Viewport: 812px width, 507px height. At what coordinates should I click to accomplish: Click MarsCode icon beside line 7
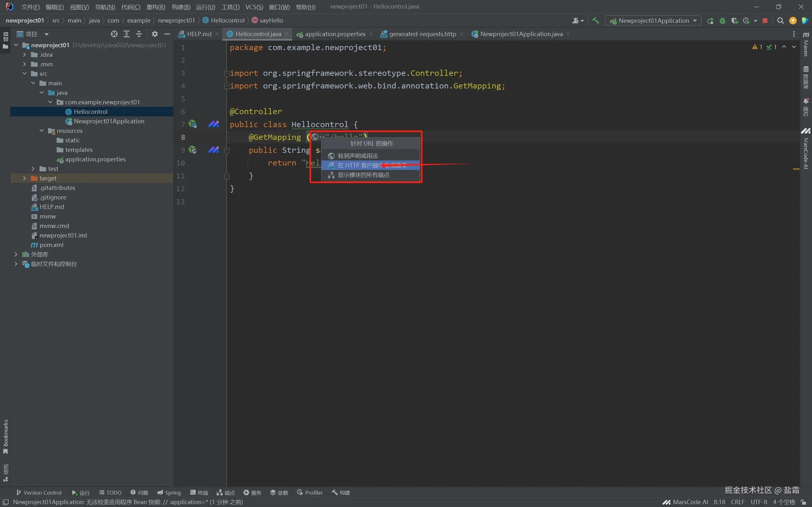[x=214, y=124]
